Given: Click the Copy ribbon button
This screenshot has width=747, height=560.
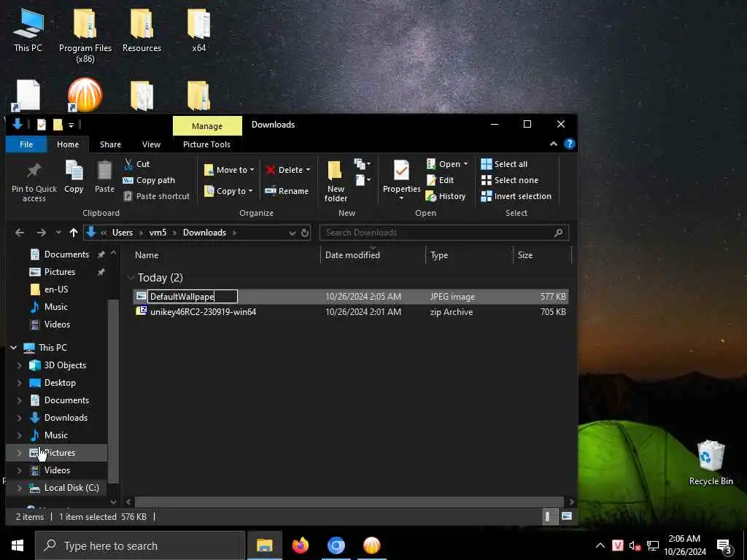Looking at the screenshot, I should (74, 177).
